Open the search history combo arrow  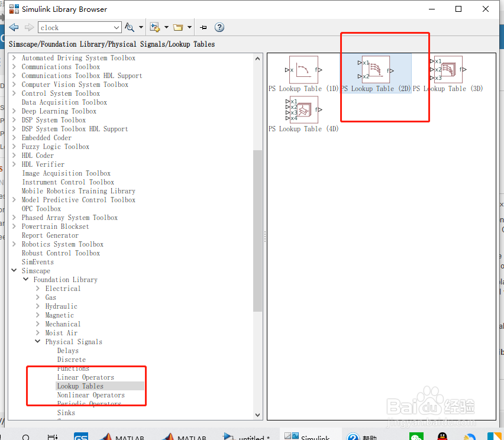[117, 27]
